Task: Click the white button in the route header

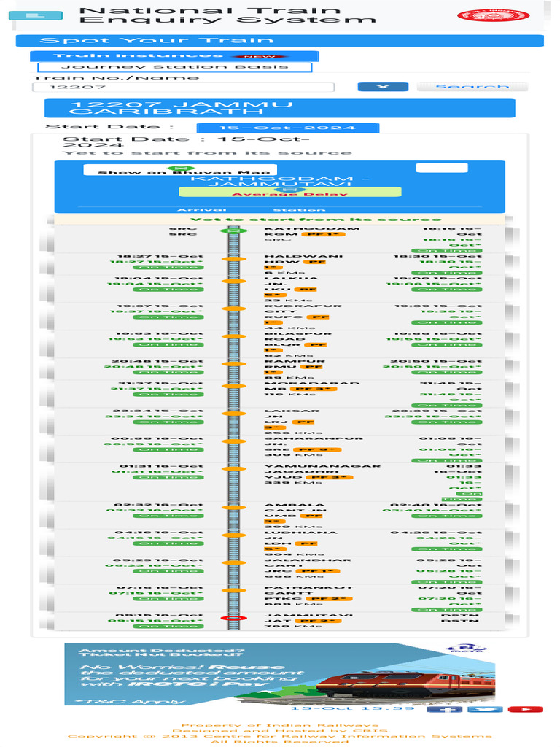Action: (442, 168)
